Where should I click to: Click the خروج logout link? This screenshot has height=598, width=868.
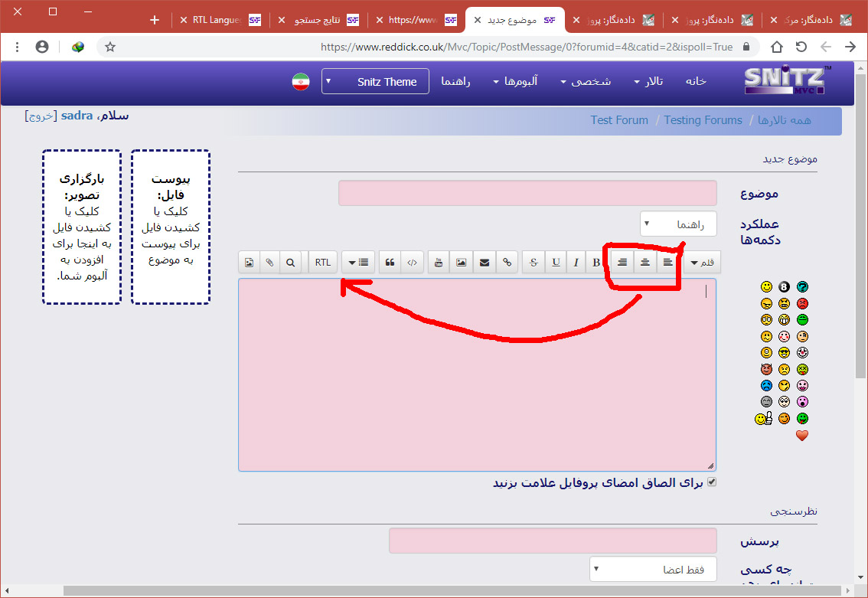39,116
